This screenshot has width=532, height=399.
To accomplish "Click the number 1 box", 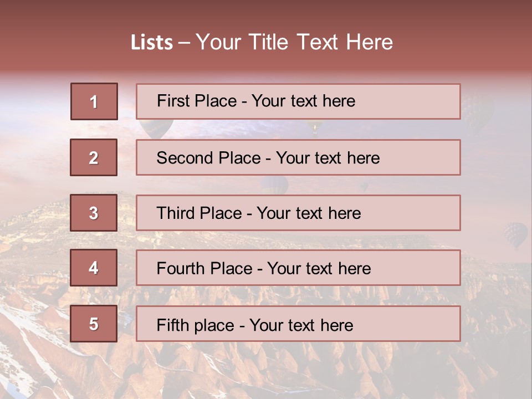I will click(94, 101).
